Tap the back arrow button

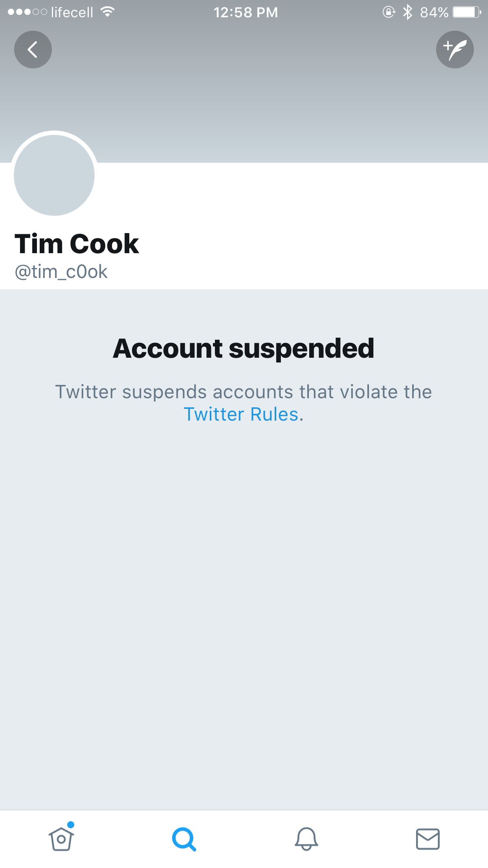point(33,50)
